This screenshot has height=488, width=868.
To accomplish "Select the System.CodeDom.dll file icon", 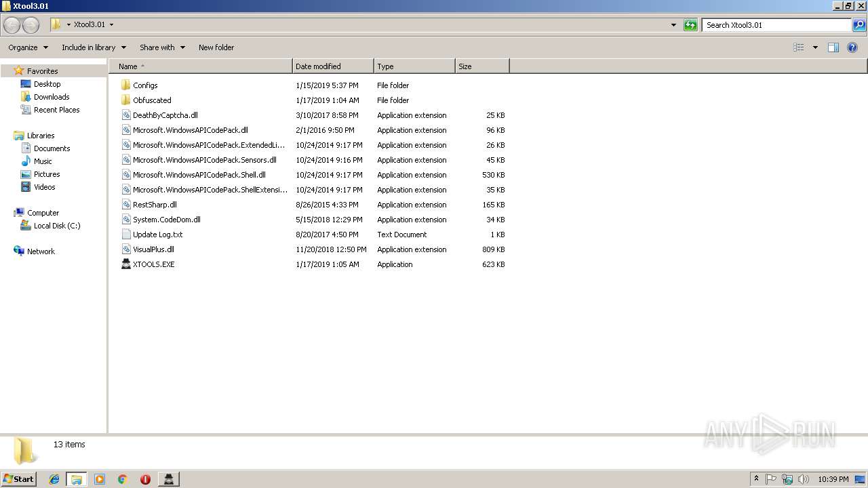I will click(125, 220).
